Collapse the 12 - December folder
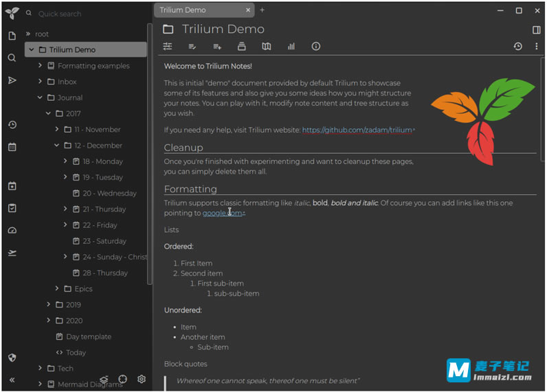Screen dimensions: 547x392 (x=57, y=145)
